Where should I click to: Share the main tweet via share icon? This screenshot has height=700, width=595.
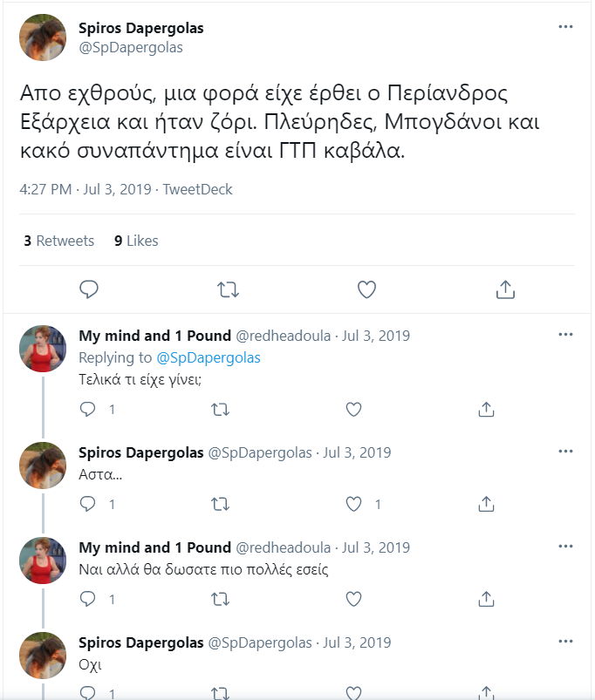(505, 289)
